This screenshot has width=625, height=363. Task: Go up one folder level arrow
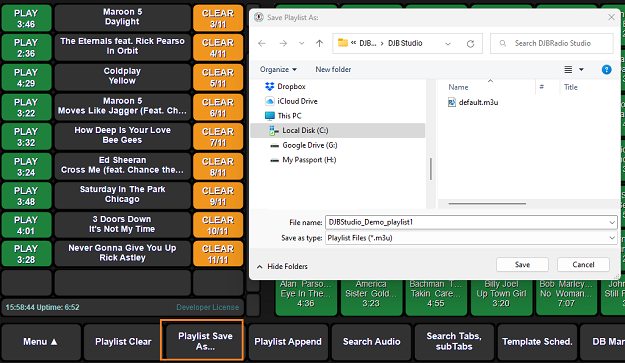pos(319,43)
